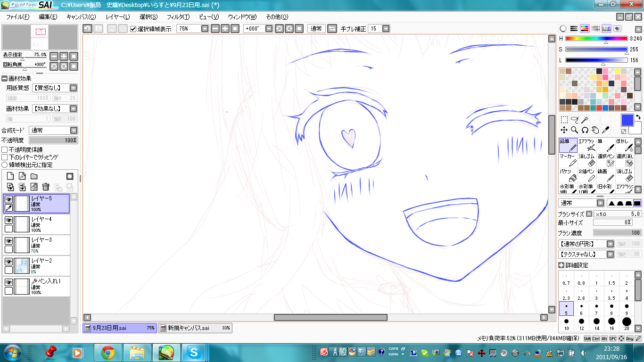Open the 合成モード blend mode dropdown
Screen dimensions: 644x362
[x=74, y=130]
